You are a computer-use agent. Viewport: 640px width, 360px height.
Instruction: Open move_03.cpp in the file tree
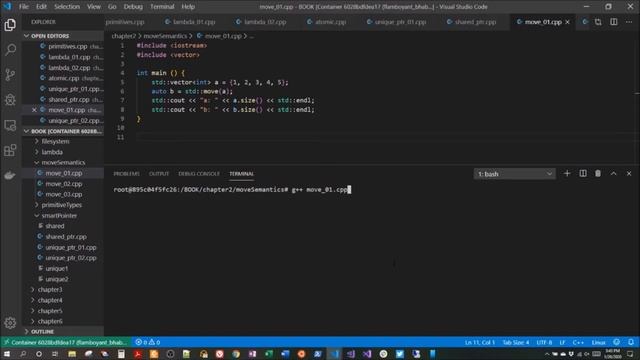(63, 194)
